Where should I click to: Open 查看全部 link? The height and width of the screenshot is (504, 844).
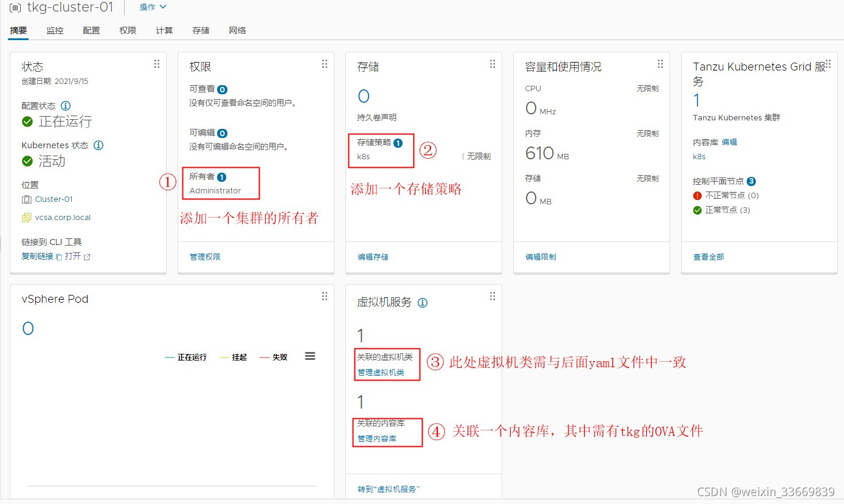tap(708, 257)
